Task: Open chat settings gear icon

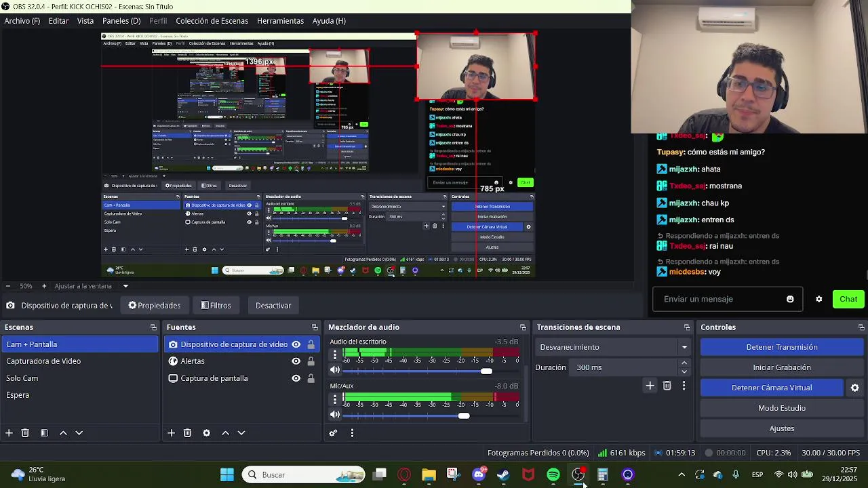Action: (819, 299)
